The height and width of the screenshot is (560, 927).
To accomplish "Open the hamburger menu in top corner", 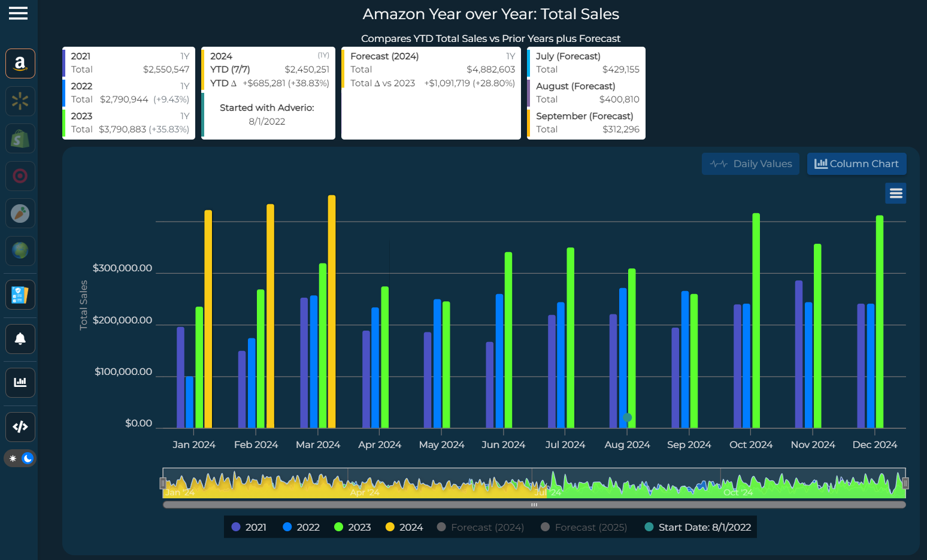I will point(18,13).
